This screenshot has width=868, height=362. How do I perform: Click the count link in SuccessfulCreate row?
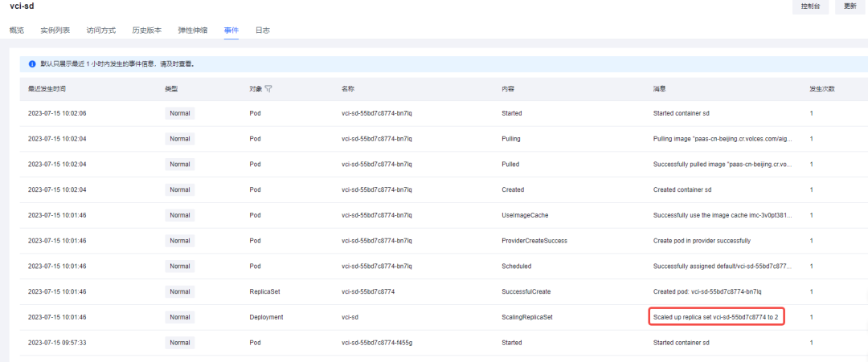coord(811,291)
